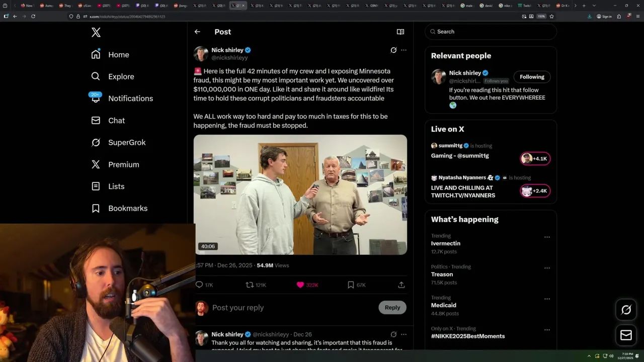The image size is (644, 362).
Task: Open the Medicaid trending topic
Action: click(444, 305)
